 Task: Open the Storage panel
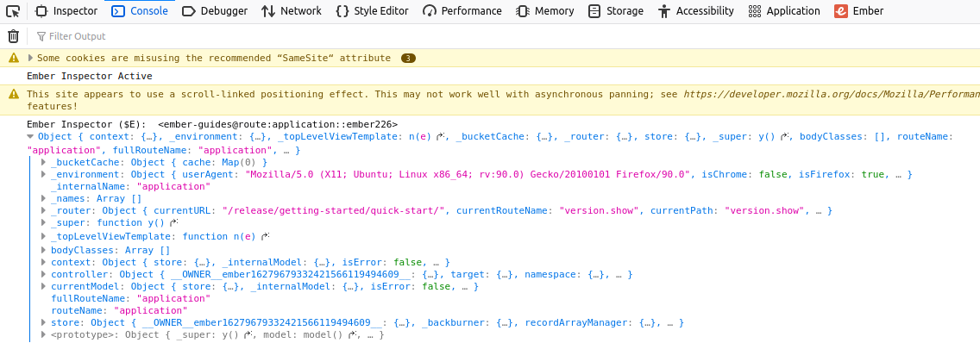pos(616,10)
